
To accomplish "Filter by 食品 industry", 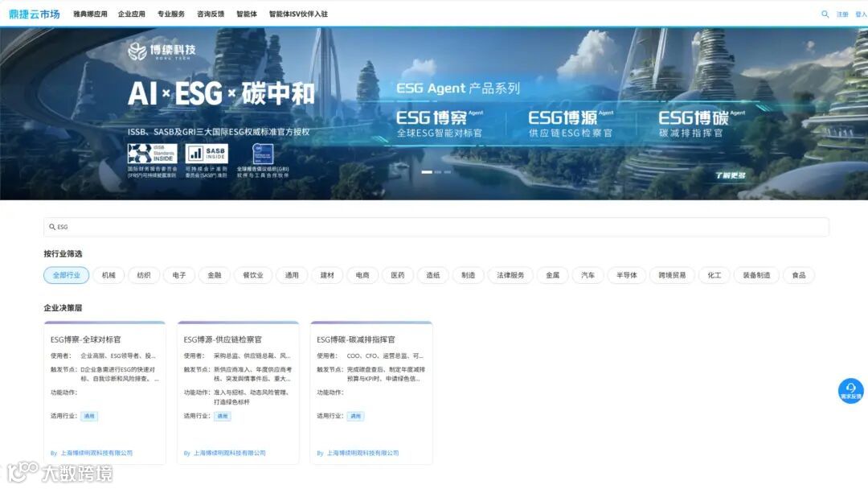I will point(799,275).
